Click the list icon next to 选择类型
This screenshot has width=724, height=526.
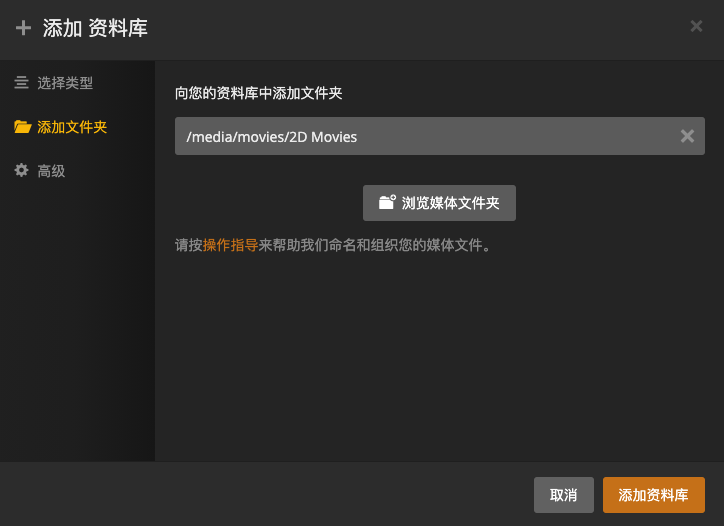(21, 83)
